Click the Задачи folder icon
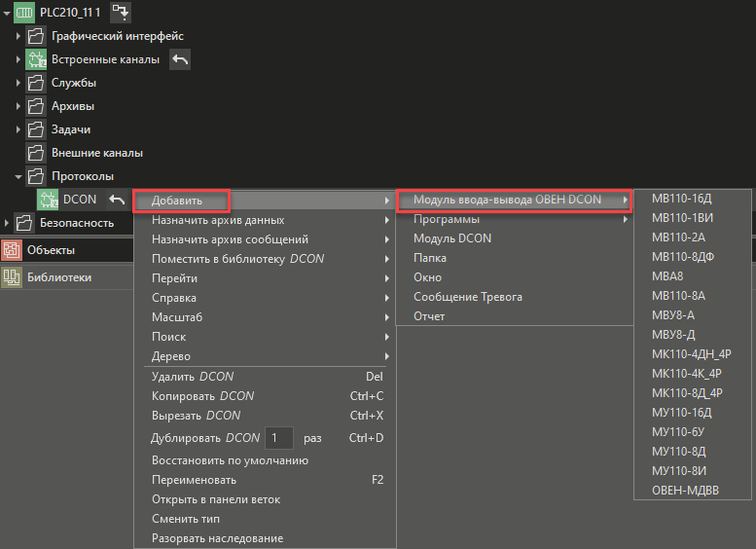 (x=36, y=129)
